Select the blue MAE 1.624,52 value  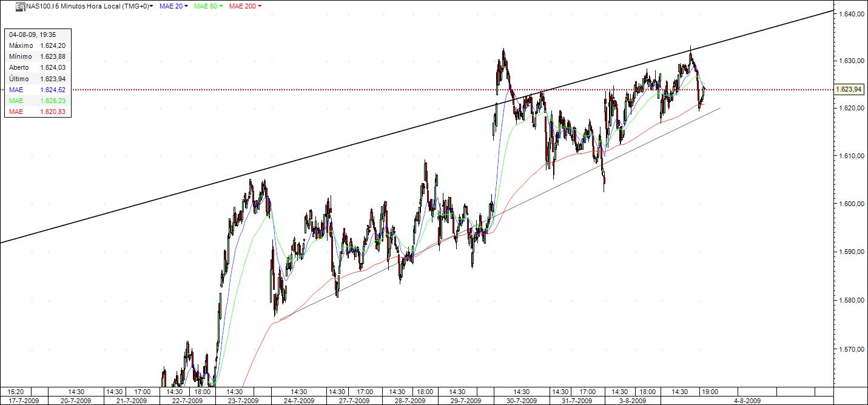[53, 90]
